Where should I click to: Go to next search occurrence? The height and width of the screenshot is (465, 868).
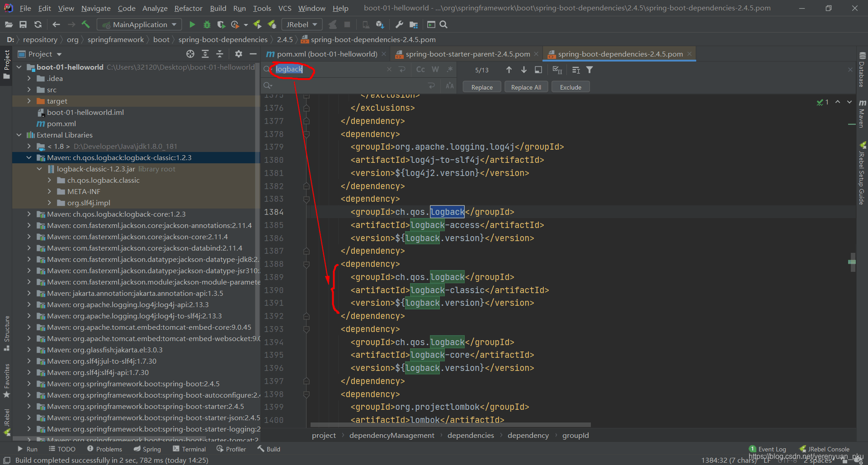(524, 70)
